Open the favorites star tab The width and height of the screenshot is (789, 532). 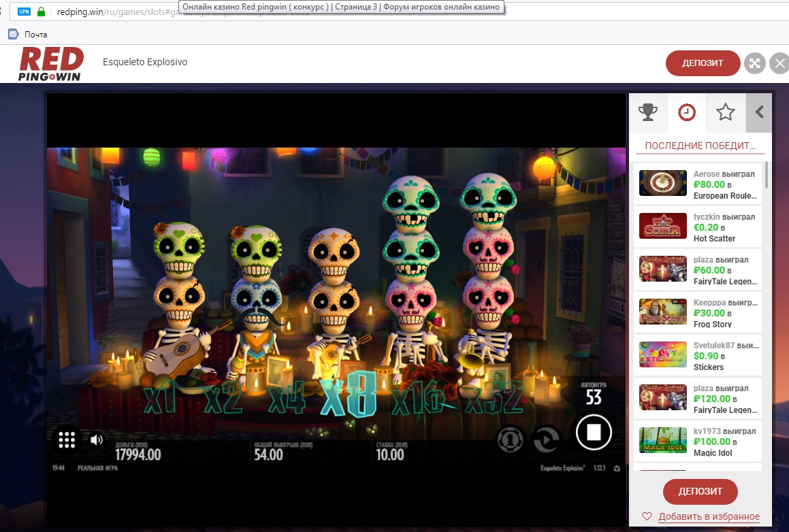tap(725, 113)
